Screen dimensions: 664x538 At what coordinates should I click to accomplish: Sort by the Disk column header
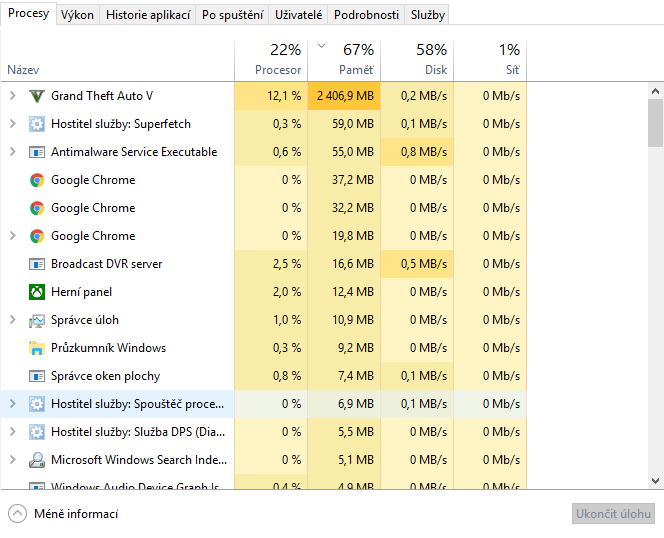417,60
